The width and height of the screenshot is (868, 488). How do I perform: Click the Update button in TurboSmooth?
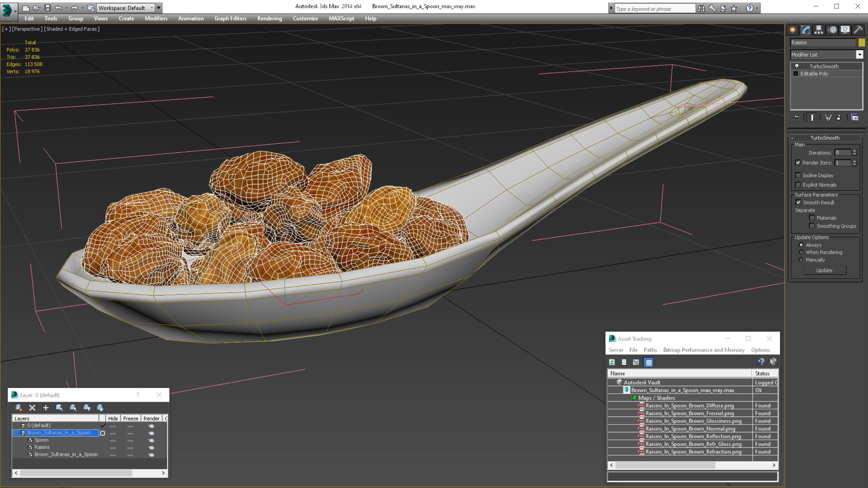[x=824, y=271]
